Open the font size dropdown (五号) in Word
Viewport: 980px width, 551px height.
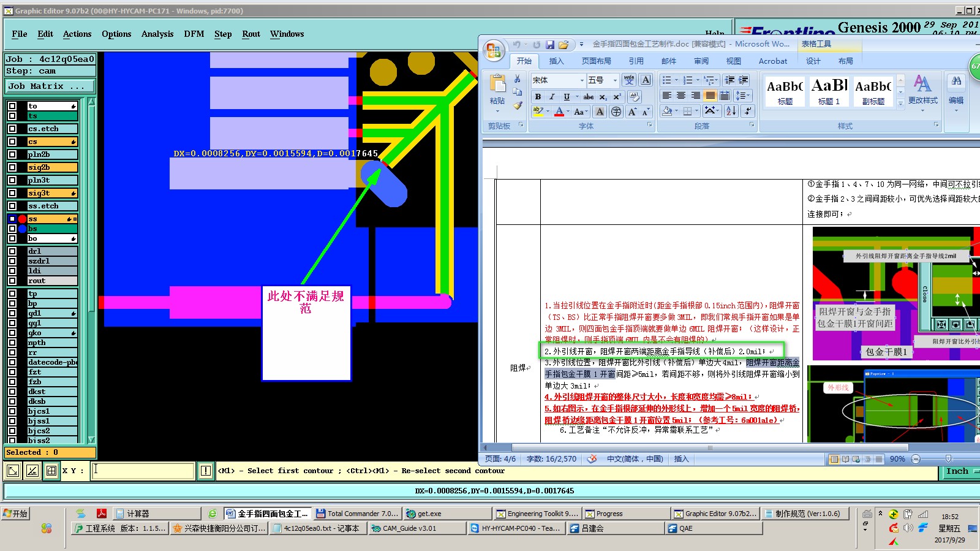point(615,80)
